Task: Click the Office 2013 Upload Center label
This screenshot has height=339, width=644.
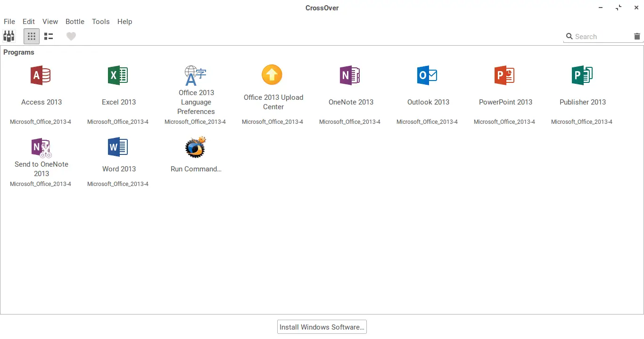Action: pyautogui.click(x=273, y=102)
